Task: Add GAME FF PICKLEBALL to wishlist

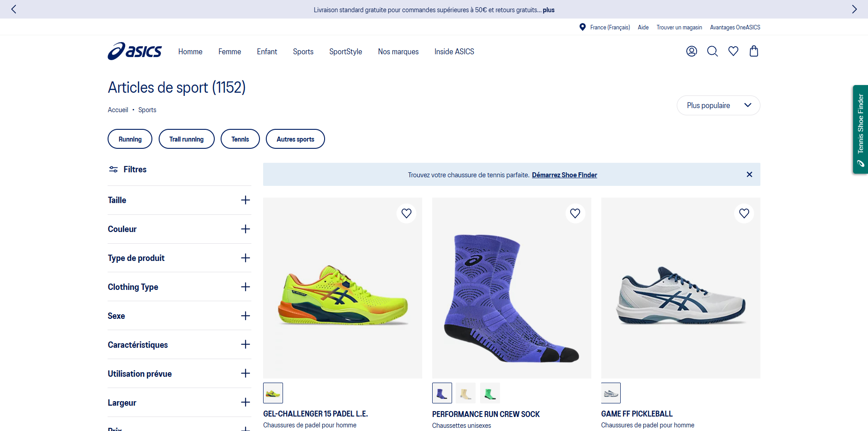Action: [744, 213]
